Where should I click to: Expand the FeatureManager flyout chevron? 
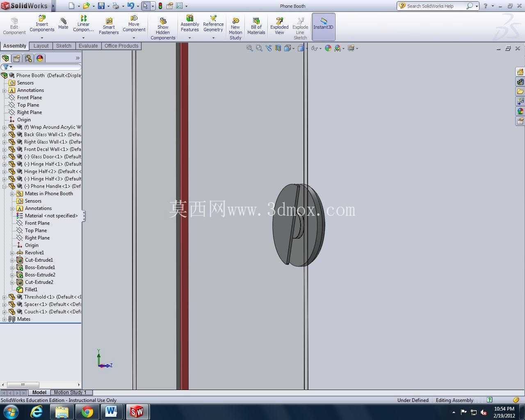point(78,58)
